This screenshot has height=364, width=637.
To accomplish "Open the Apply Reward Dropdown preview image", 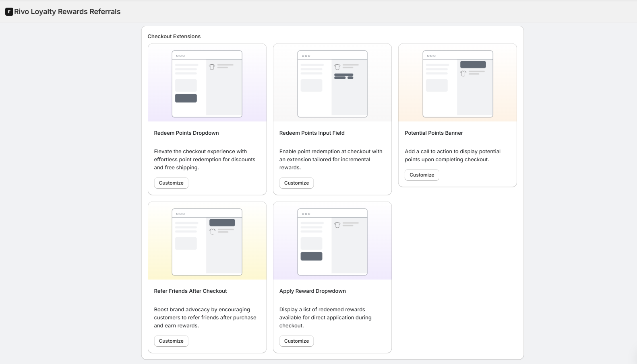I will 332,241.
